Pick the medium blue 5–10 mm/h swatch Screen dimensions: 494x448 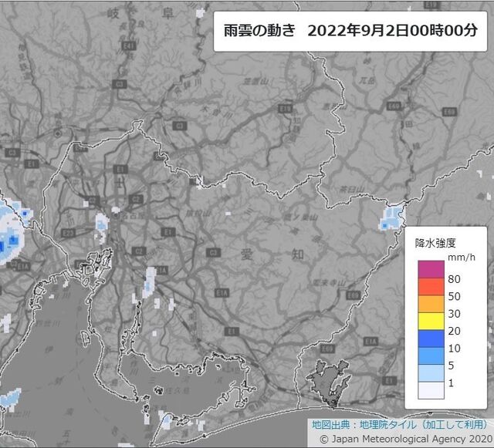click(431, 355)
